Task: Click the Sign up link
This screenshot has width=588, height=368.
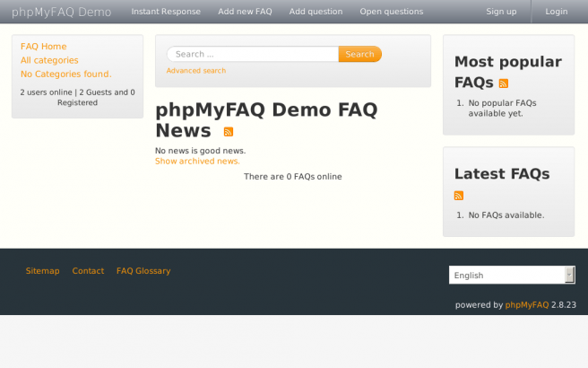Action: point(501,12)
